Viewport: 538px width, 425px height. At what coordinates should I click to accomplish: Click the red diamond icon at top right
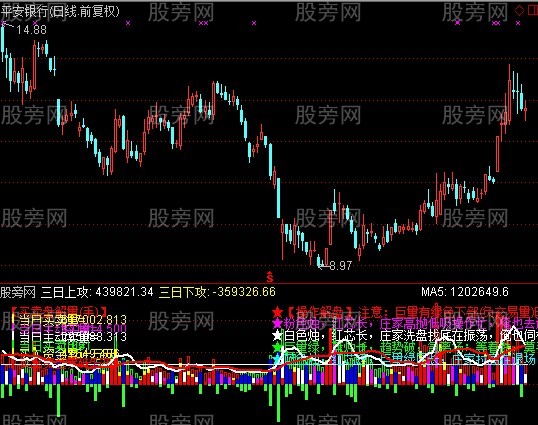(x=519, y=11)
